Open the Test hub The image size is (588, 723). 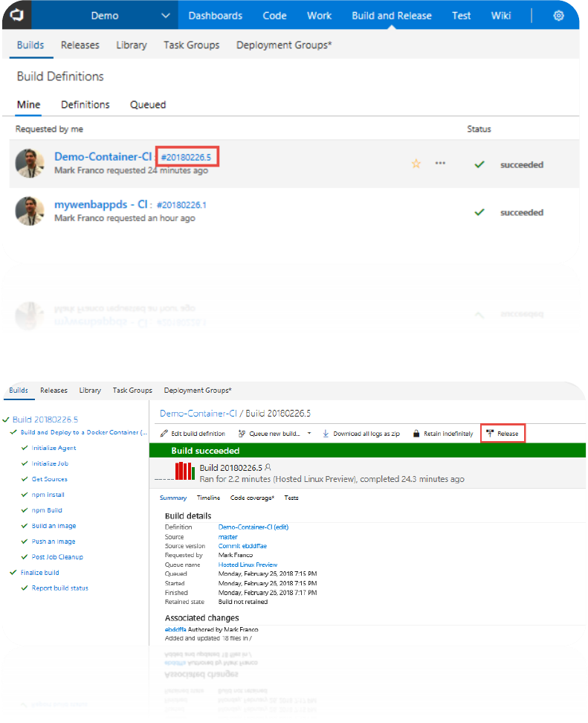pyautogui.click(x=462, y=16)
